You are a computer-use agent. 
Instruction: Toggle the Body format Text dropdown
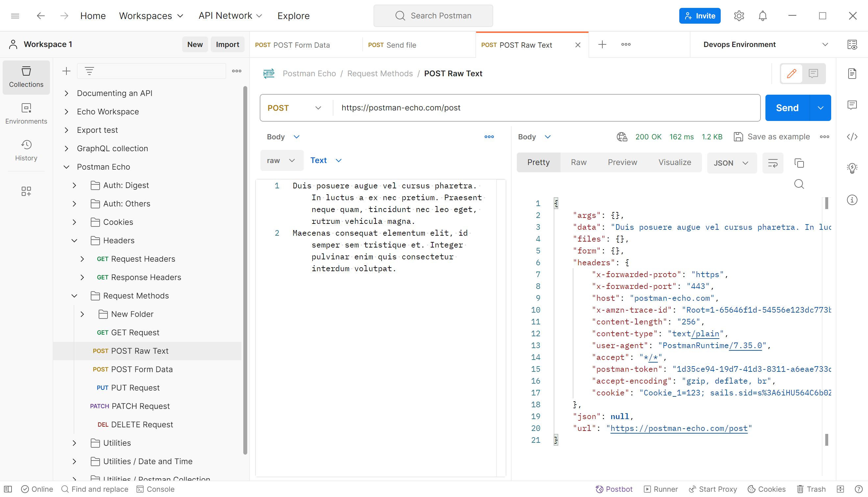click(326, 160)
